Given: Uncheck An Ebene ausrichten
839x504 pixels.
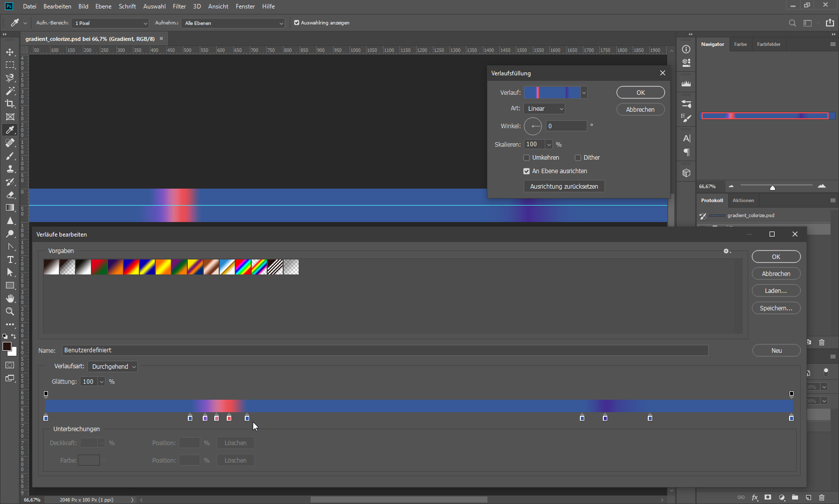Looking at the screenshot, I should coord(526,171).
